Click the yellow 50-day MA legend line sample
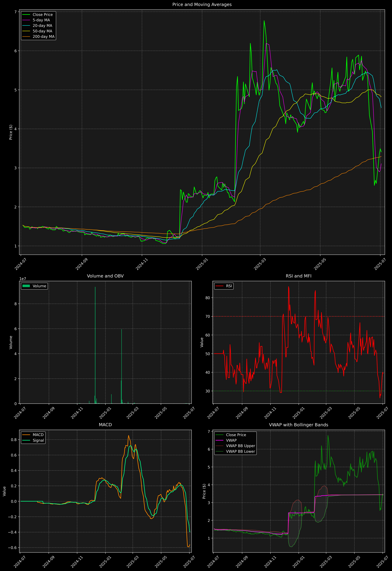 [x=26, y=31]
